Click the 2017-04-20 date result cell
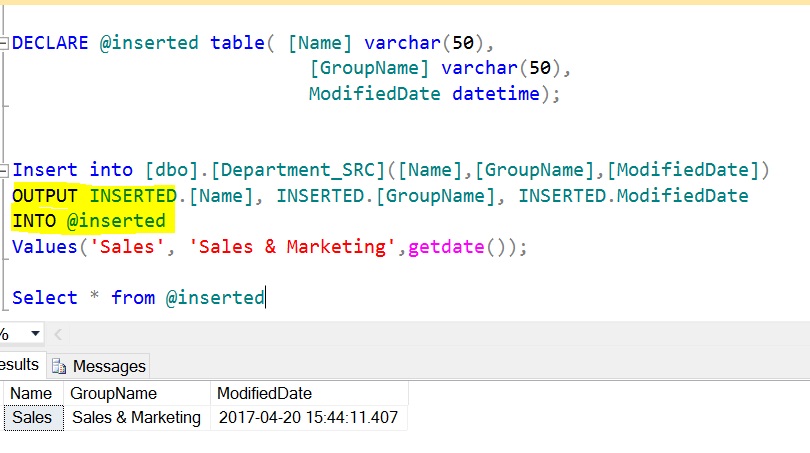This screenshot has height=453, width=810. coord(307,417)
